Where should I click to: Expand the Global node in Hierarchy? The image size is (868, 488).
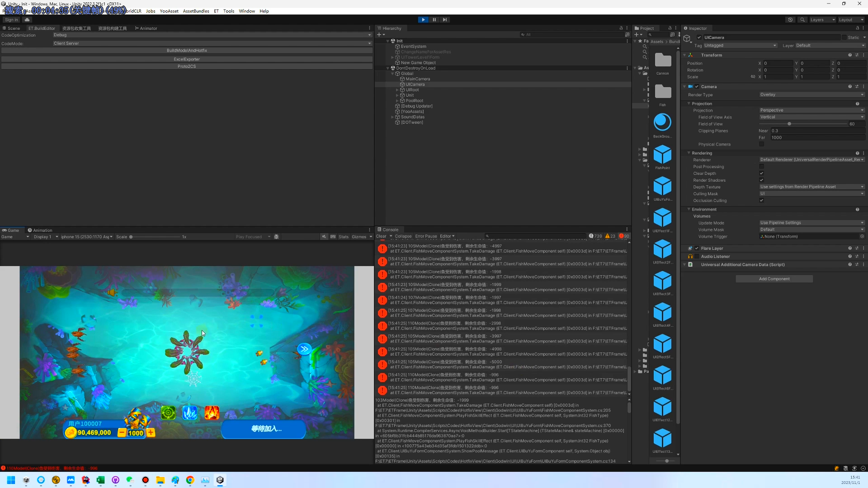393,73
